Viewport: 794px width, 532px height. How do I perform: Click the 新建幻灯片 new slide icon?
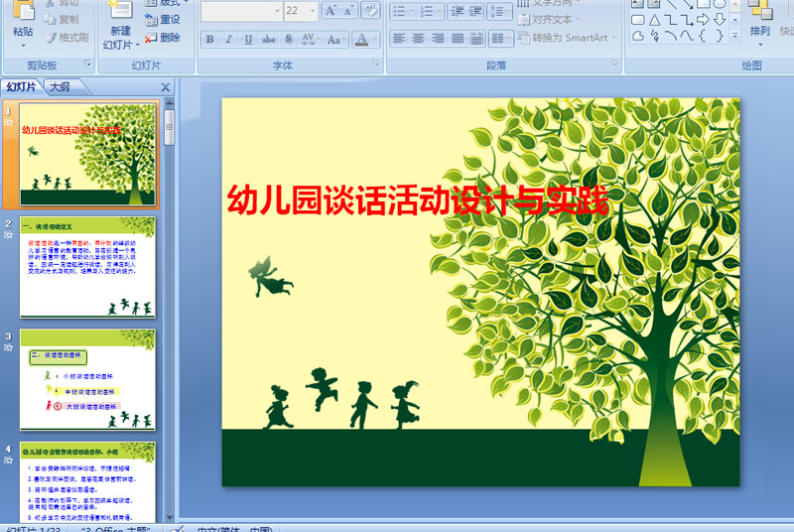click(120, 10)
